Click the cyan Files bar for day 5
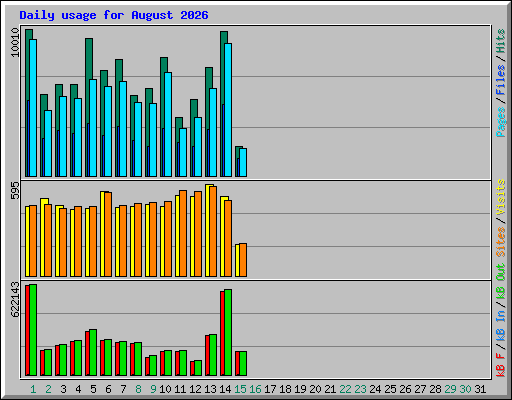The image size is (512, 400). coord(93,128)
